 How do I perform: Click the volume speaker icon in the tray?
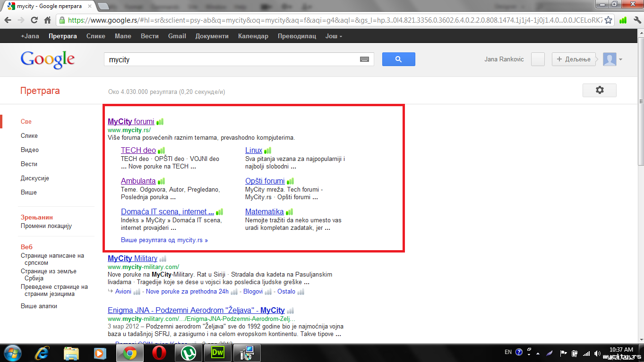tap(597, 353)
